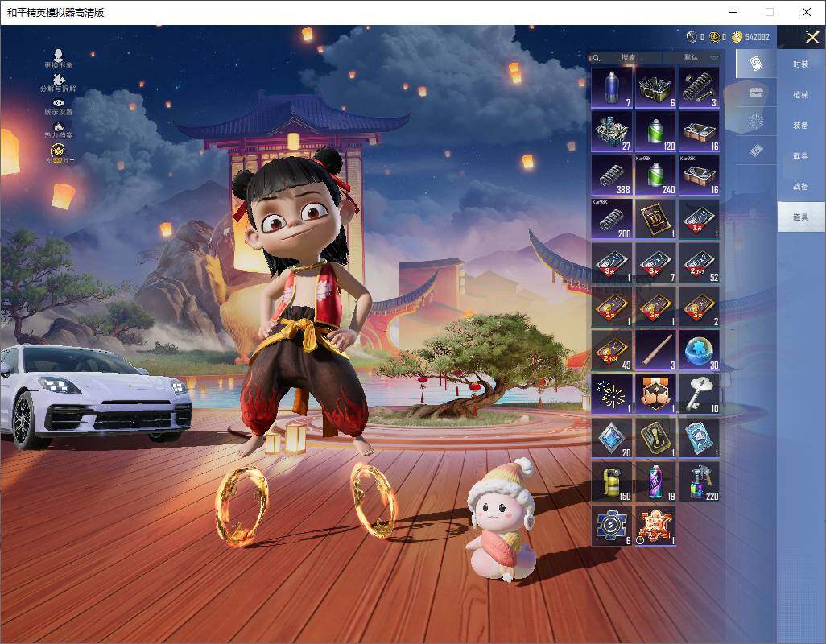Viewport: 826px width, 644px height.
Task: Switch to the 枪械 tab
Action: [x=801, y=95]
